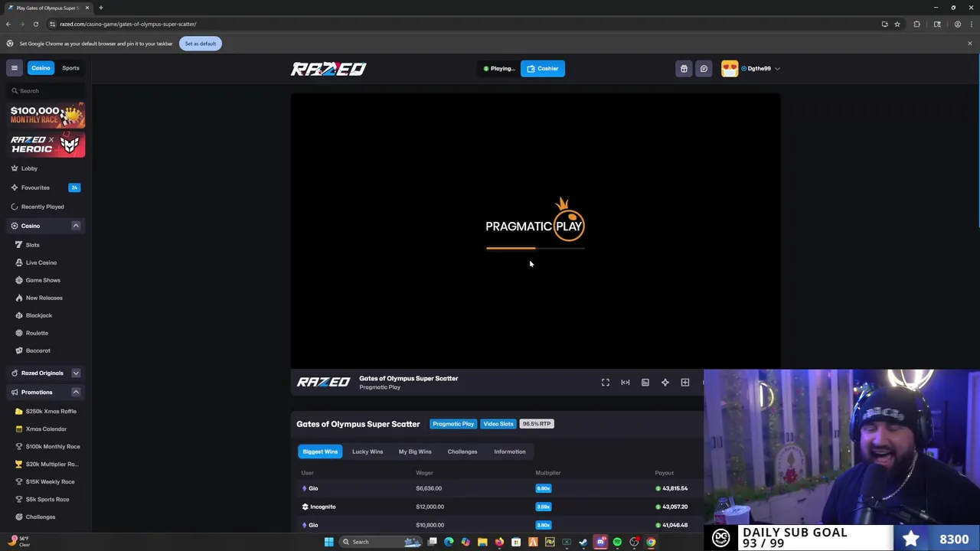Open Recently Played list
Screen dimensions: 980x551
tap(42, 207)
